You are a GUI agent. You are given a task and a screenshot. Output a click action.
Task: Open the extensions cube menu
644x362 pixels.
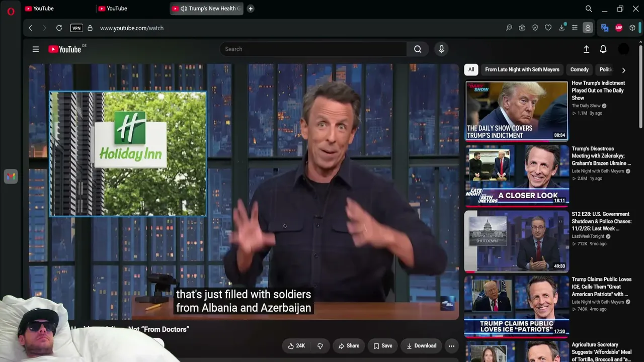click(x=632, y=28)
